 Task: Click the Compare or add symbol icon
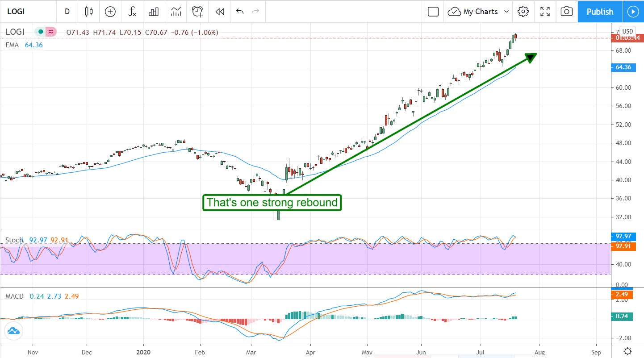pyautogui.click(x=110, y=12)
